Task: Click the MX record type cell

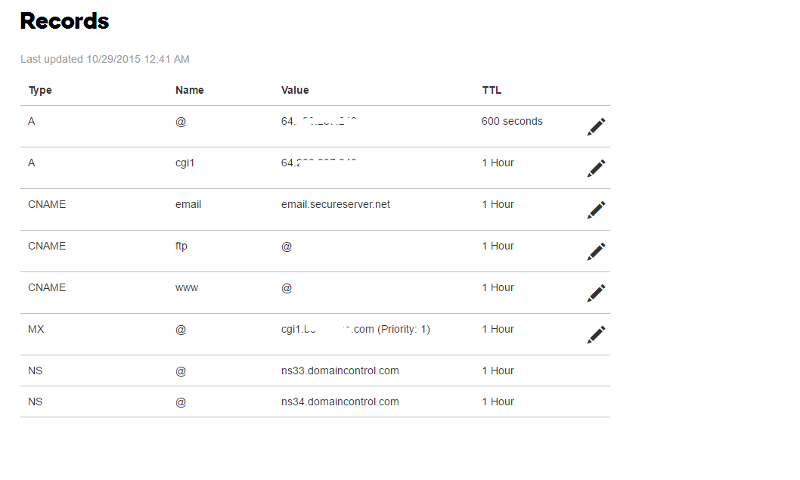Action: coord(36,330)
